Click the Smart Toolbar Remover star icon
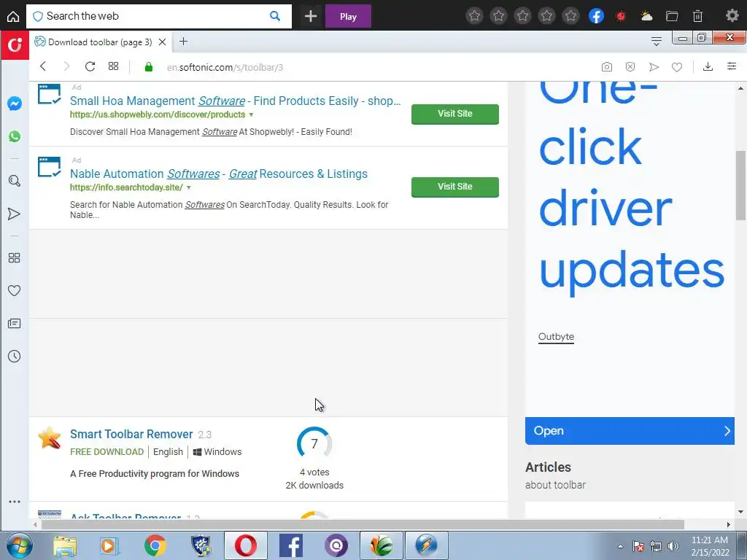The width and height of the screenshot is (747, 560). click(50, 438)
